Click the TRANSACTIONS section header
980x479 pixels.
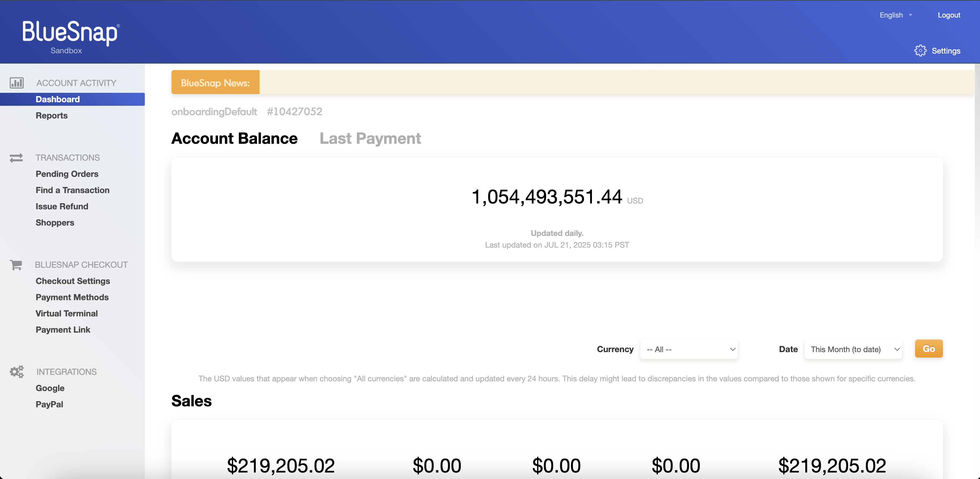coord(68,158)
